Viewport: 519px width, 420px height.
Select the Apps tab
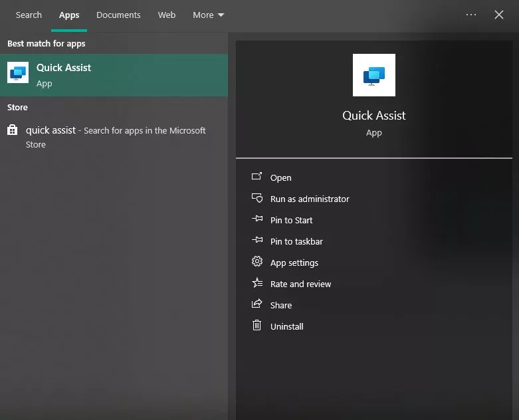pyautogui.click(x=69, y=15)
